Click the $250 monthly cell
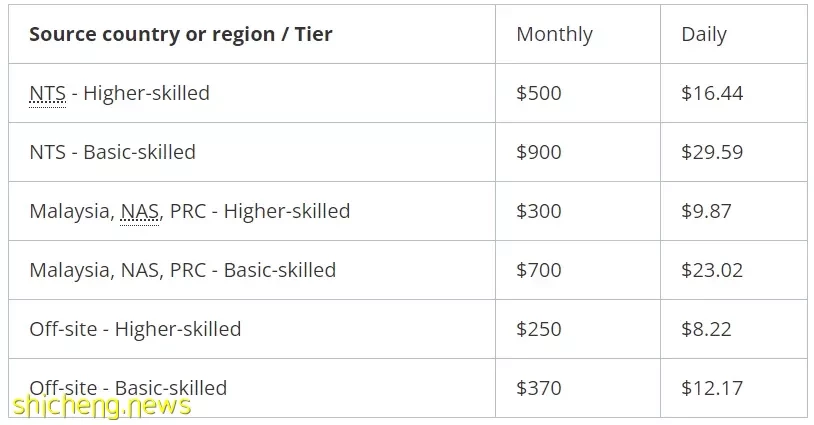The height and width of the screenshot is (425, 814). pos(539,329)
